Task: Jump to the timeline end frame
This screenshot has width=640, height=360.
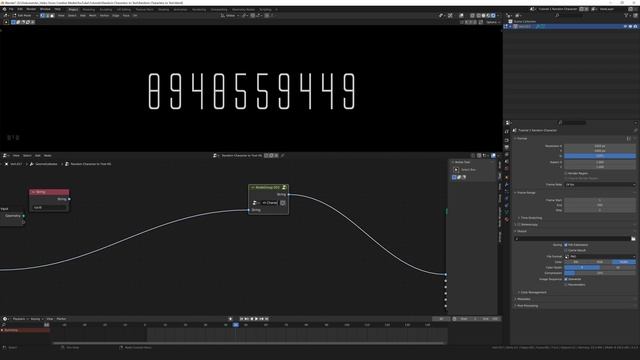Action: tap(267, 319)
